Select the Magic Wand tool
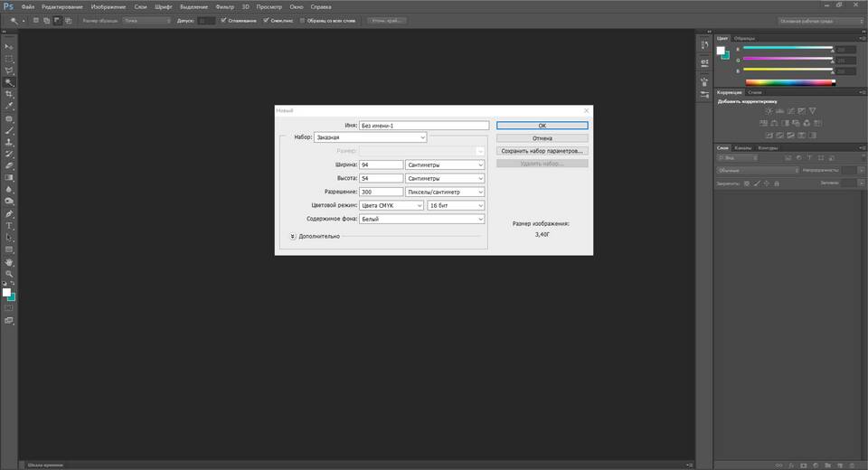Image resolution: width=868 pixels, height=470 pixels. (9, 82)
